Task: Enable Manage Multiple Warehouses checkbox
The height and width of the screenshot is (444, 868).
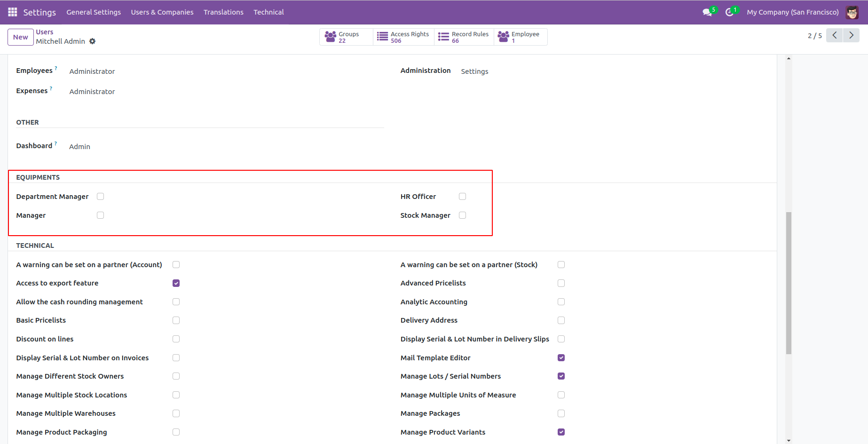Action: (176, 413)
